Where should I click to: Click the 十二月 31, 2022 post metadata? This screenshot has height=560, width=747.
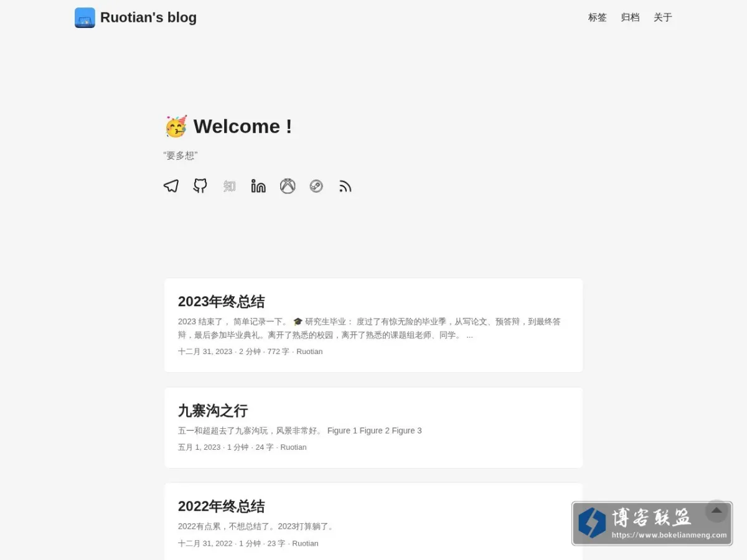coord(248,543)
